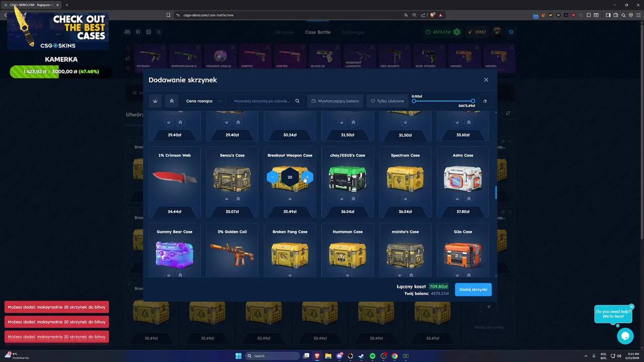
Task: Click the dialog case list scrollbar
Action: 496,193
